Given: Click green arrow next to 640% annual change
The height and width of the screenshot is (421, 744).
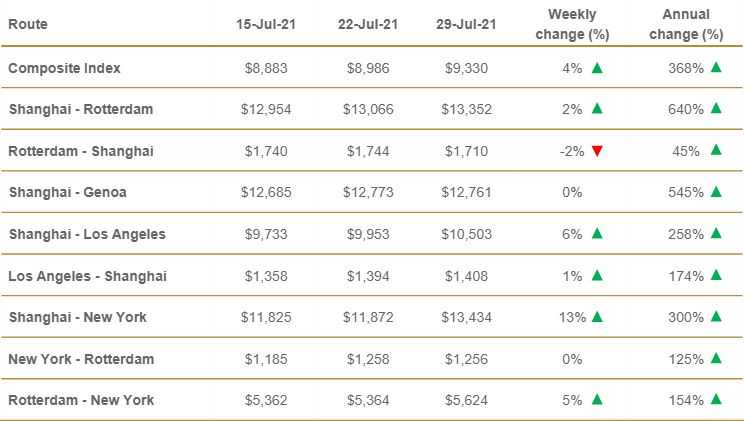Looking at the screenshot, I should pos(716,109).
